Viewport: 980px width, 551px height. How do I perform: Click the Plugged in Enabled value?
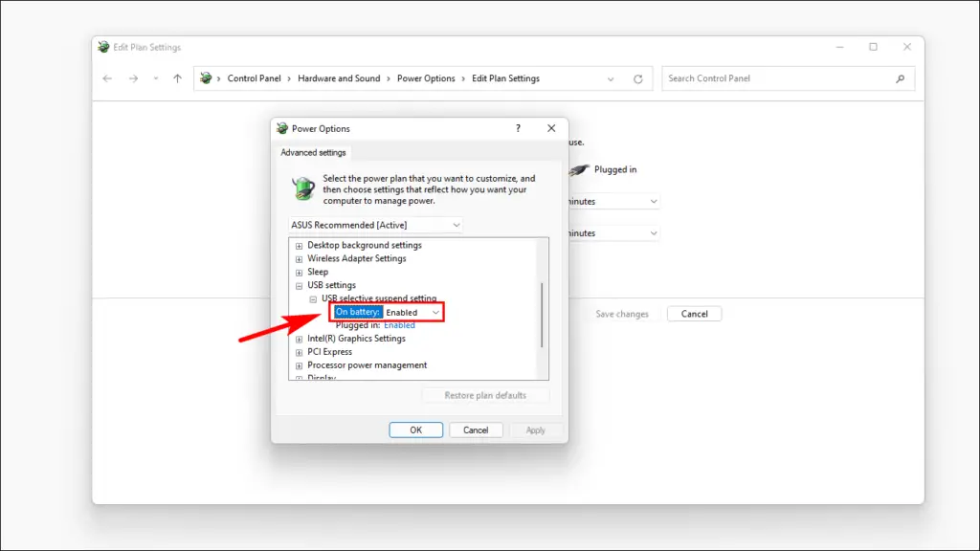click(399, 325)
